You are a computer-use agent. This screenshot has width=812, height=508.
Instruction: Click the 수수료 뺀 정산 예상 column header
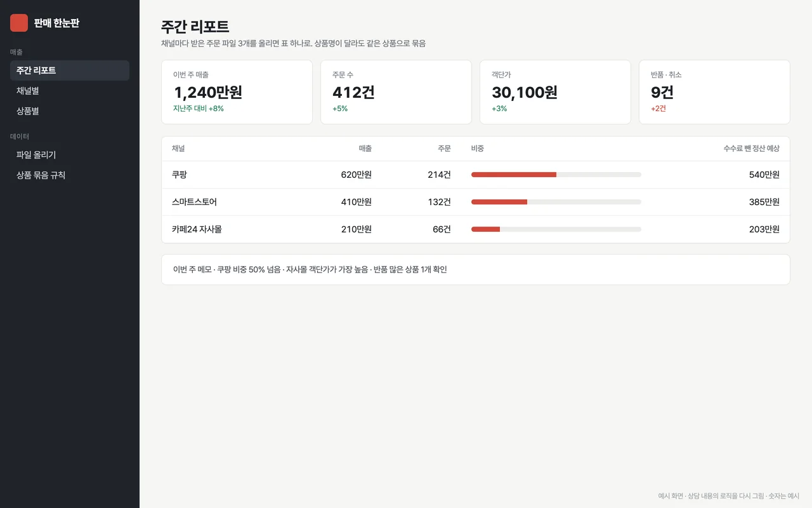[x=752, y=149]
